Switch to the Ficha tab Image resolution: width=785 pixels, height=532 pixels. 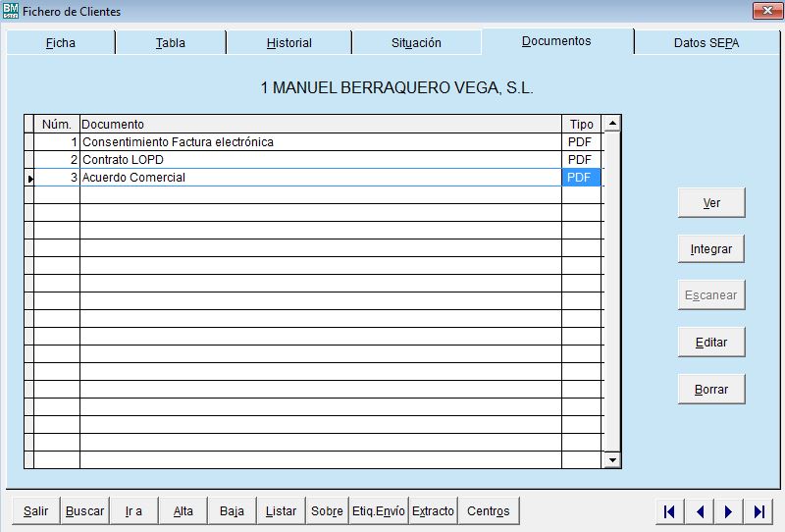[61, 43]
